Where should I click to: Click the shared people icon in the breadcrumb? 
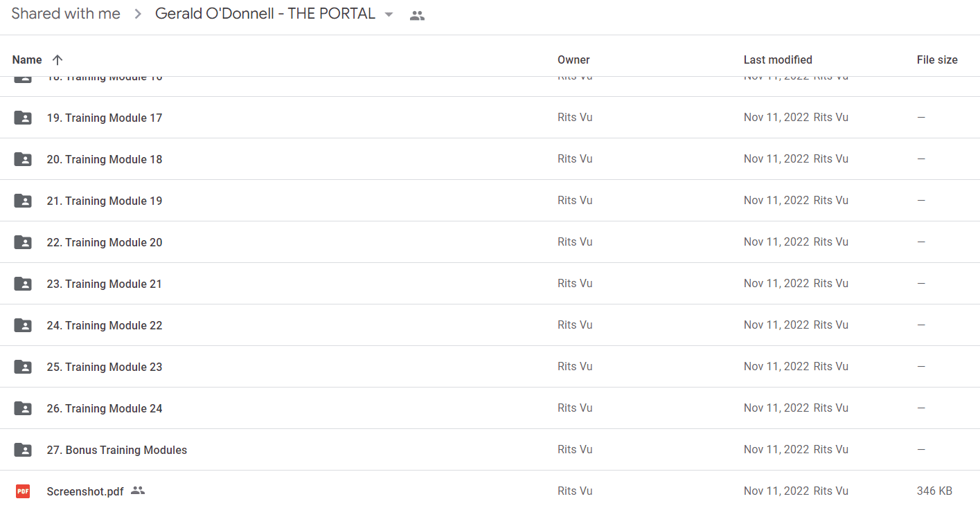417,15
